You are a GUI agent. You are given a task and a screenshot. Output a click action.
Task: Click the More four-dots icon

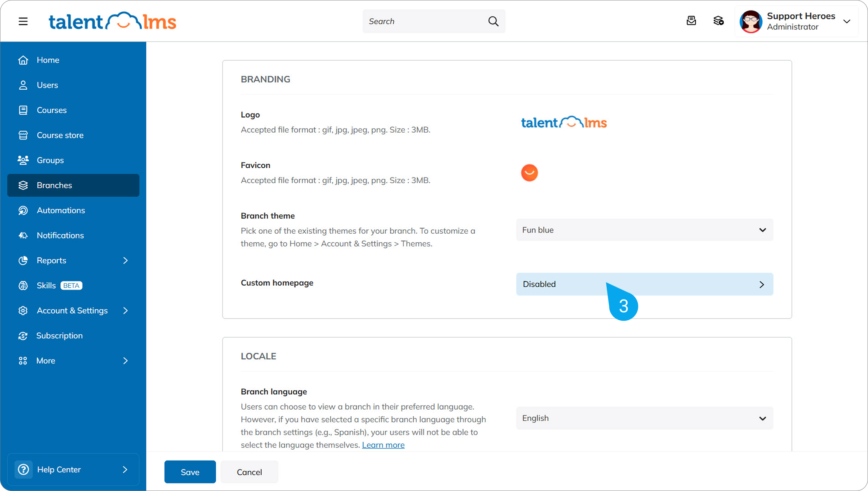23,361
